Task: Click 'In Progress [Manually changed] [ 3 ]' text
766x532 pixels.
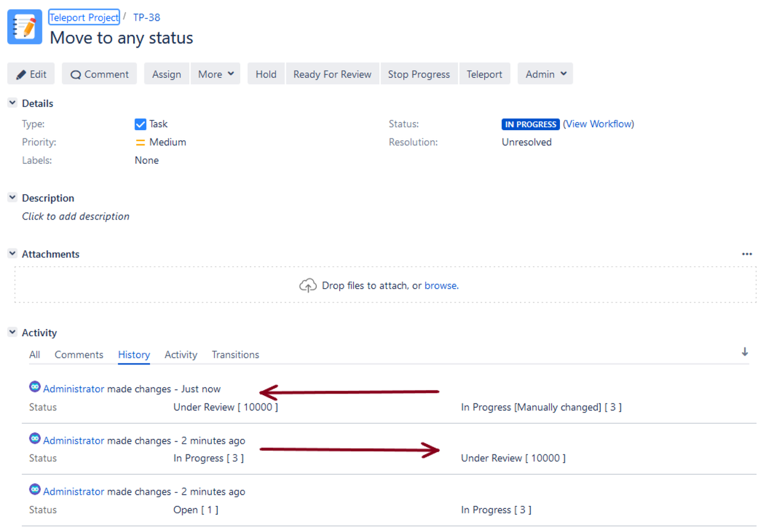Action: pos(541,407)
